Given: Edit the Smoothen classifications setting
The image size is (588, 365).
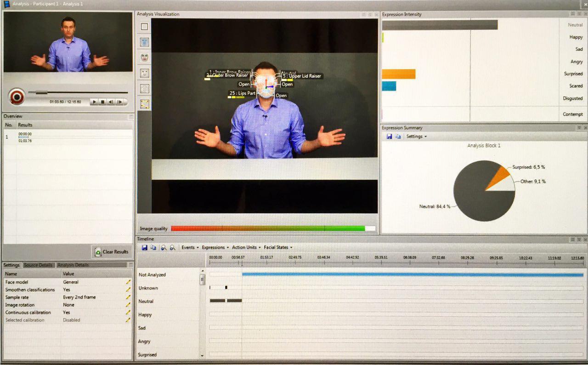Looking at the screenshot, I should pyautogui.click(x=128, y=290).
